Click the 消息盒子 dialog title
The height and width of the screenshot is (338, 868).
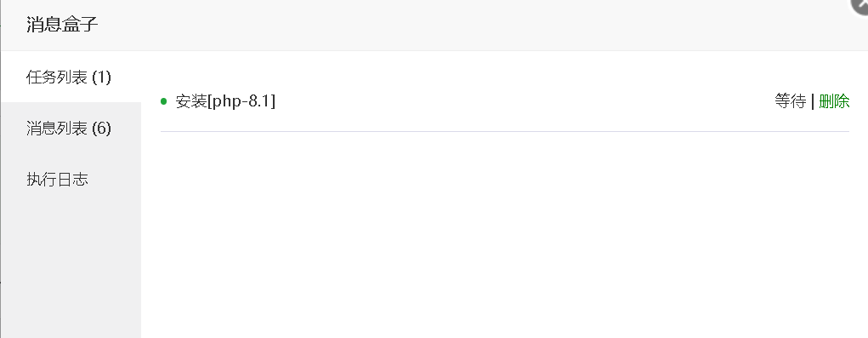click(x=62, y=25)
